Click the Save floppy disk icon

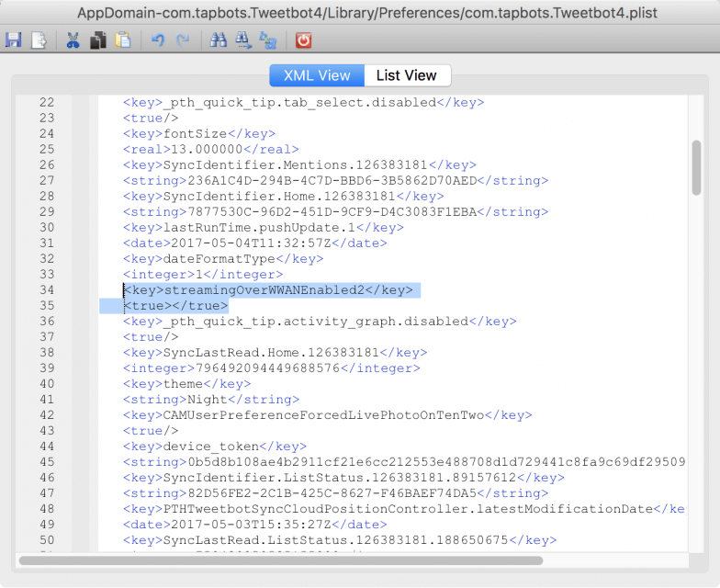(13, 40)
